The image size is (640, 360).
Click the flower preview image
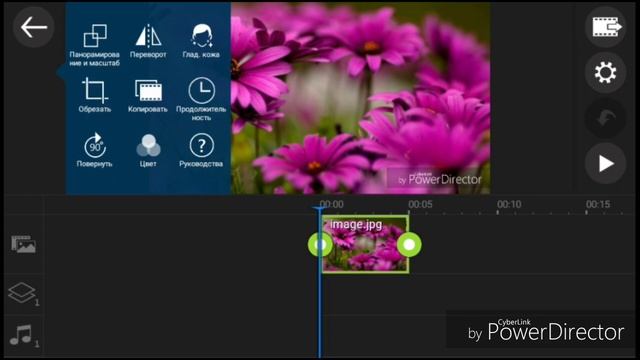point(361,98)
